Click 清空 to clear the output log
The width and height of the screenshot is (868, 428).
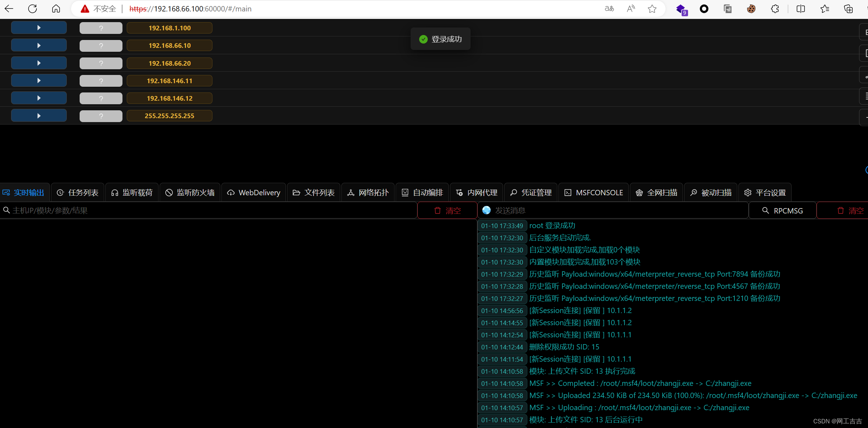[447, 210]
